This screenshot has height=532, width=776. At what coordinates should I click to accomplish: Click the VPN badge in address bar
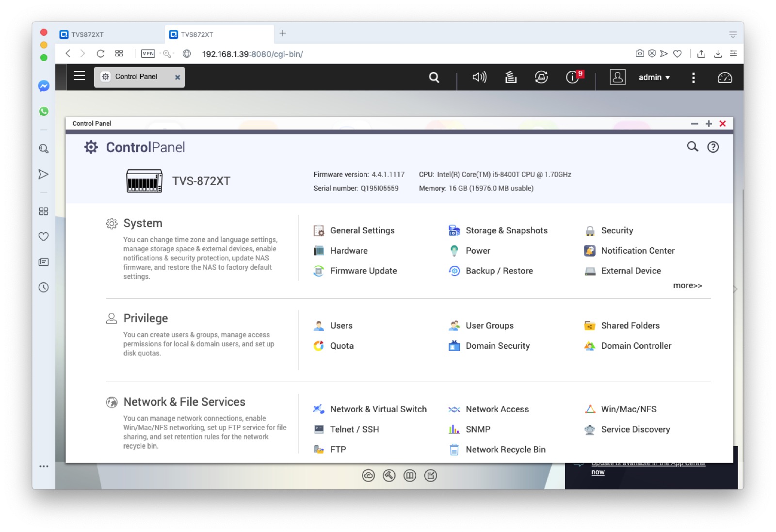click(148, 53)
